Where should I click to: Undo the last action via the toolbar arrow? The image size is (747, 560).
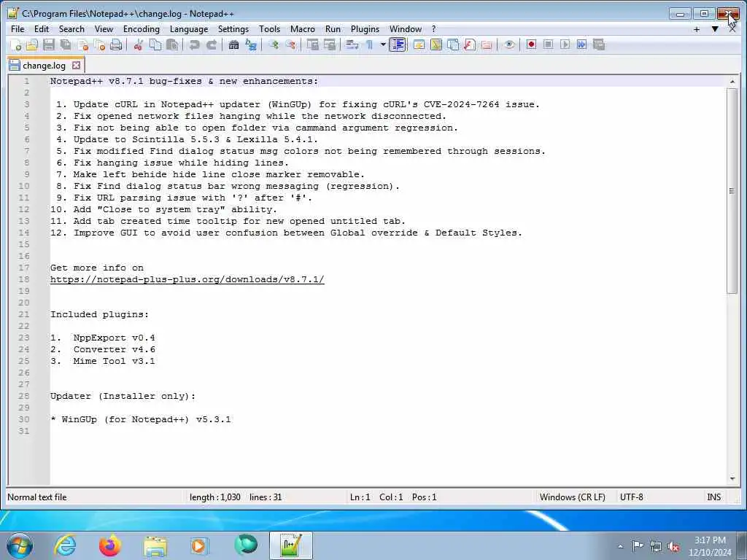194,44
